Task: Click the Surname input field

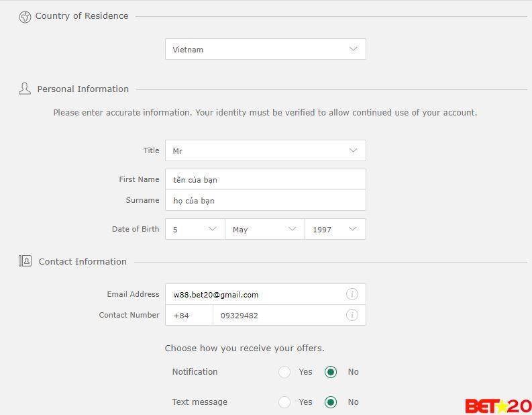Action: (x=265, y=200)
